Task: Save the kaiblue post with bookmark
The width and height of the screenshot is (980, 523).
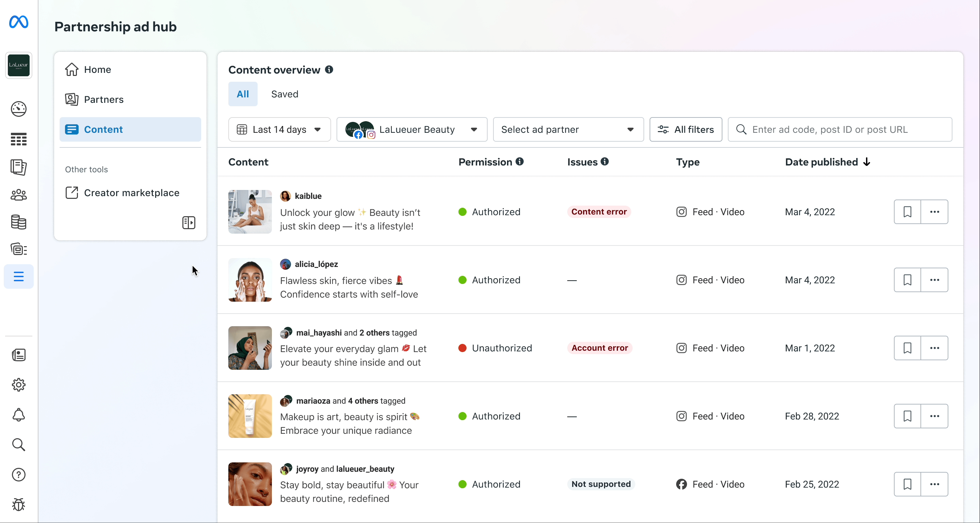Action: click(907, 212)
